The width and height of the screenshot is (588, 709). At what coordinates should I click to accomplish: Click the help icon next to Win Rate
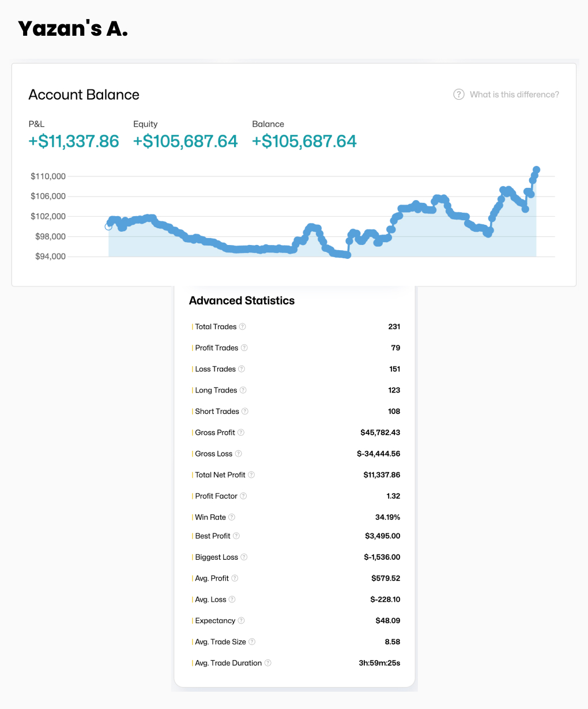pos(232,518)
